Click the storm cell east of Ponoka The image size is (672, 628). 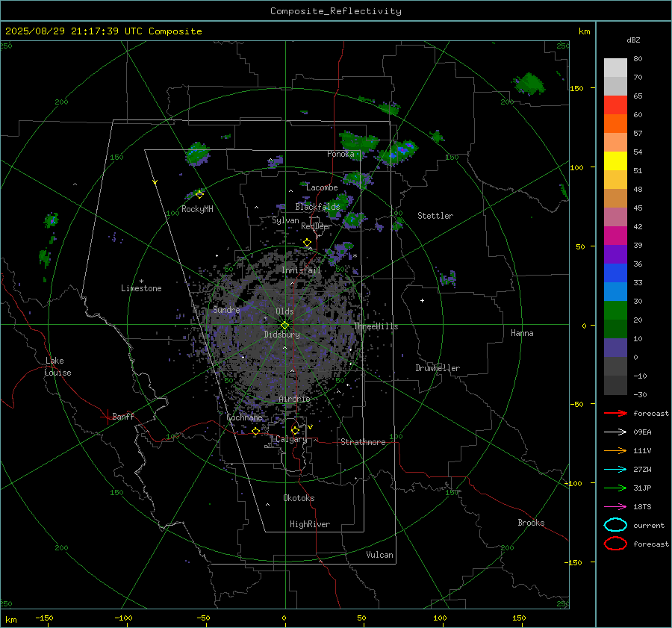(x=398, y=152)
